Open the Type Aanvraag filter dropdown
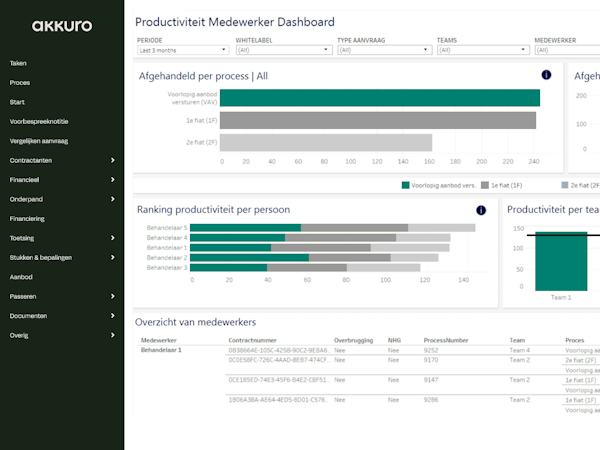The image size is (600, 450). [x=385, y=50]
